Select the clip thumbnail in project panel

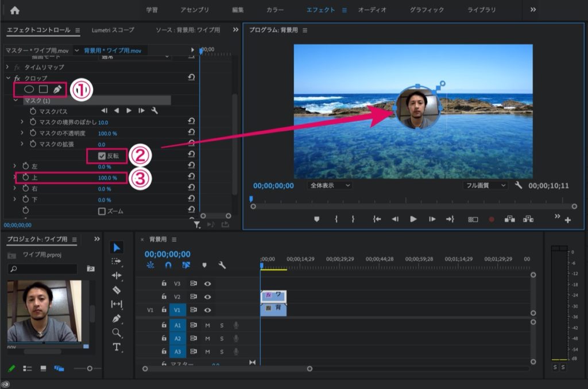[x=44, y=311]
